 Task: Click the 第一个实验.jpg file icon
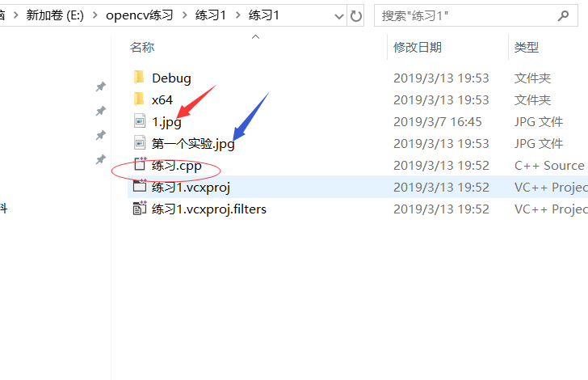click(140, 143)
